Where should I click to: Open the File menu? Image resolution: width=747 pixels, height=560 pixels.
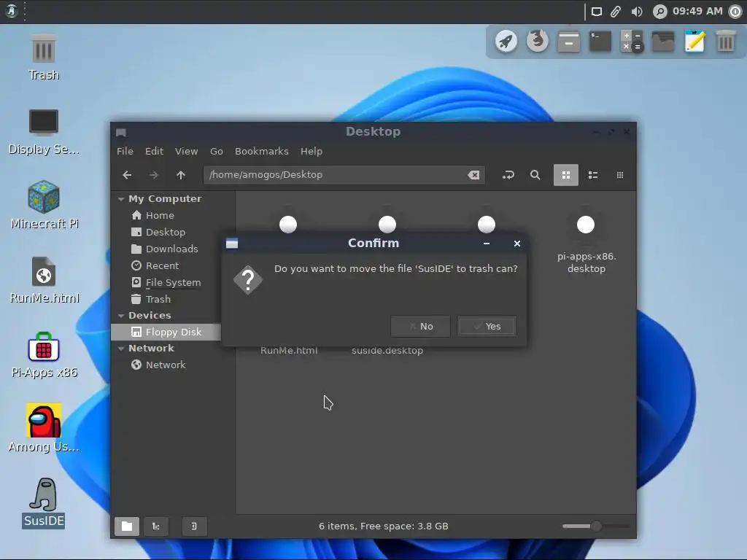(125, 151)
